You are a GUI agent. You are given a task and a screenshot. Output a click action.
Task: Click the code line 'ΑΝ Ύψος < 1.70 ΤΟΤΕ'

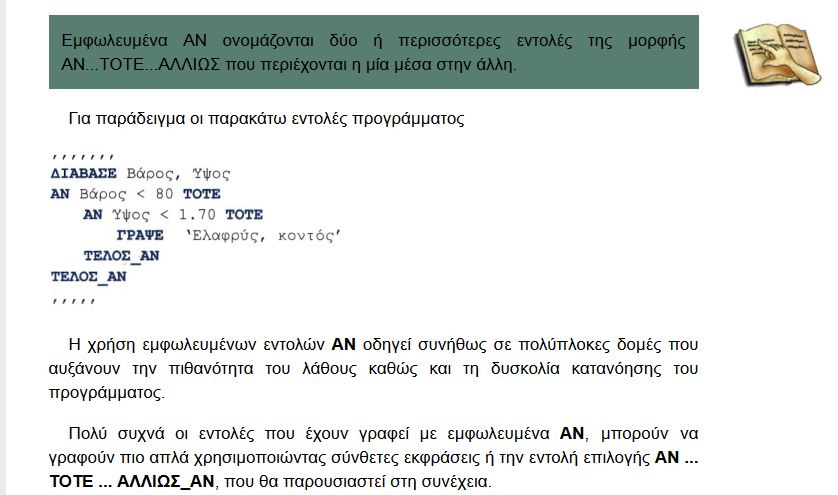173,215
